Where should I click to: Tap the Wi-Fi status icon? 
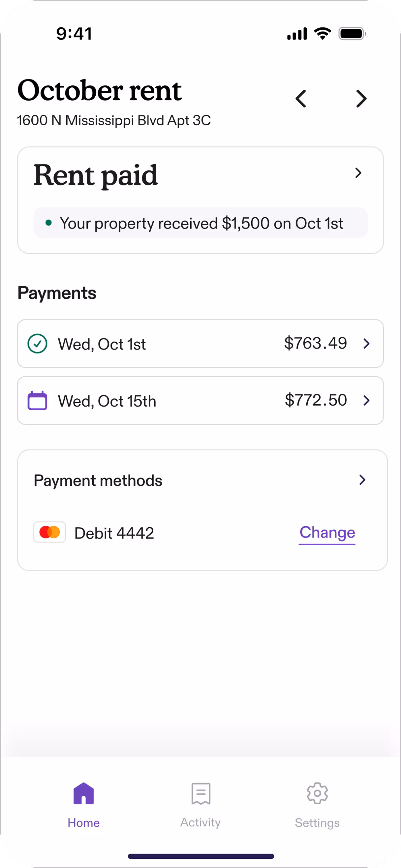point(323,33)
